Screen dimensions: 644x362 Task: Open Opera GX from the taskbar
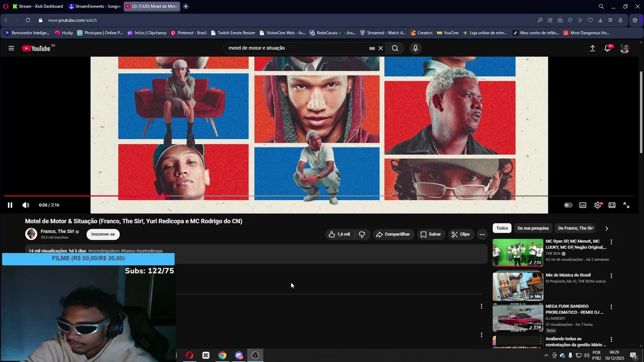189,355
